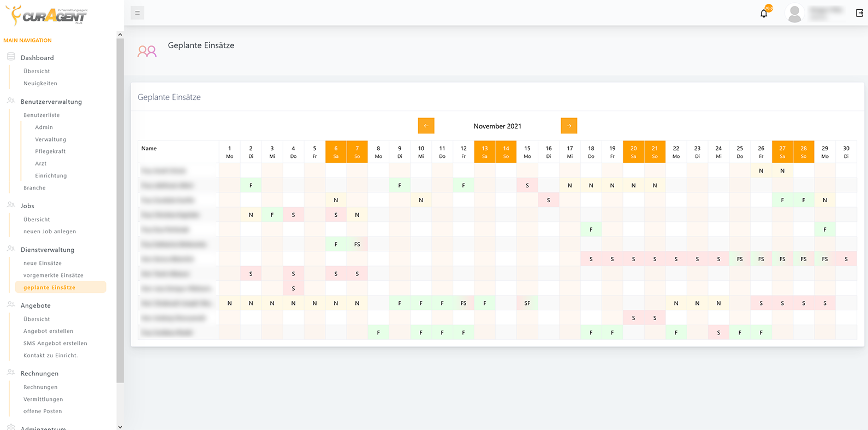Click the hamburger menu toggle button
This screenshot has width=868, height=430.
point(138,13)
